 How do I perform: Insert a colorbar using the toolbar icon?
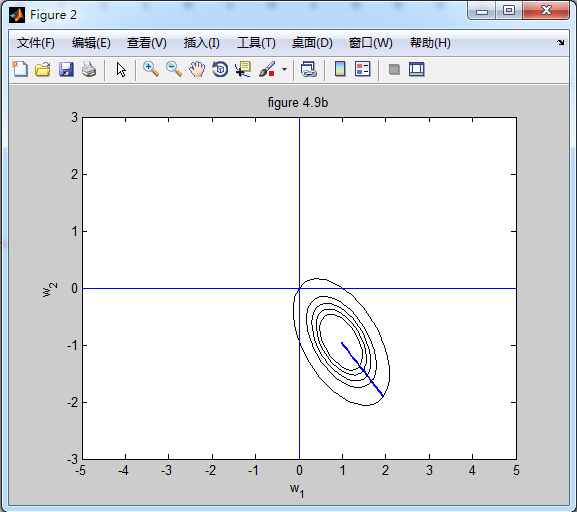click(x=340, y=69)
